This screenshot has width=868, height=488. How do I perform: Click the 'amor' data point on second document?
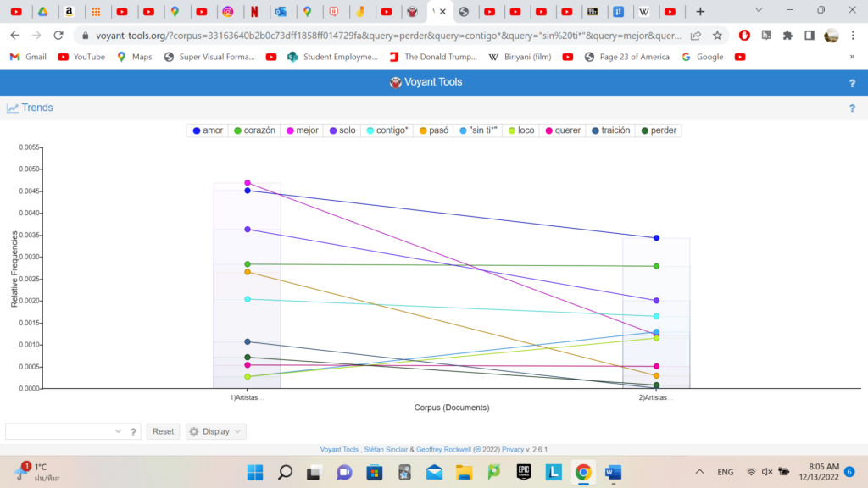pos(656,238)
